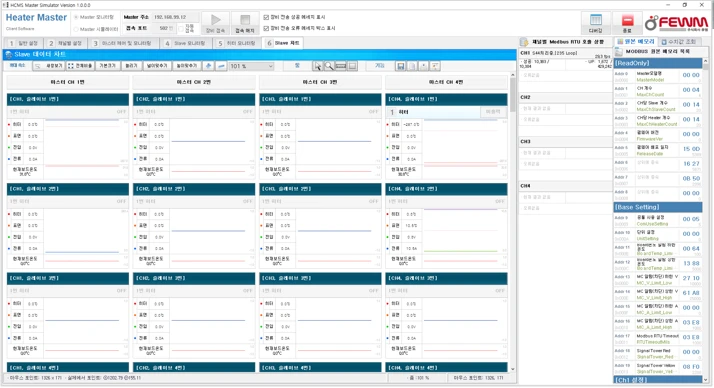Switch to tab 2 channel settings
The height and width of the screenshot is (388, 714).
tap(66, 43)
